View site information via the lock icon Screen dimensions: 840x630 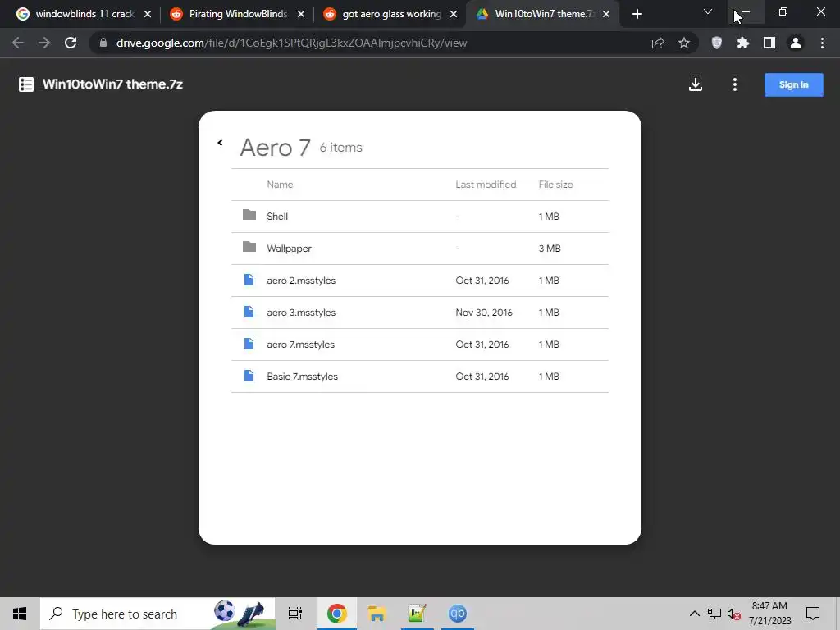click(103, 43)
